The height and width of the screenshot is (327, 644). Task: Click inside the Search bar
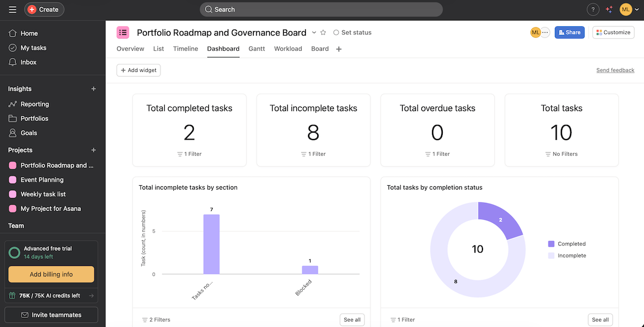(x=321, y=9)
